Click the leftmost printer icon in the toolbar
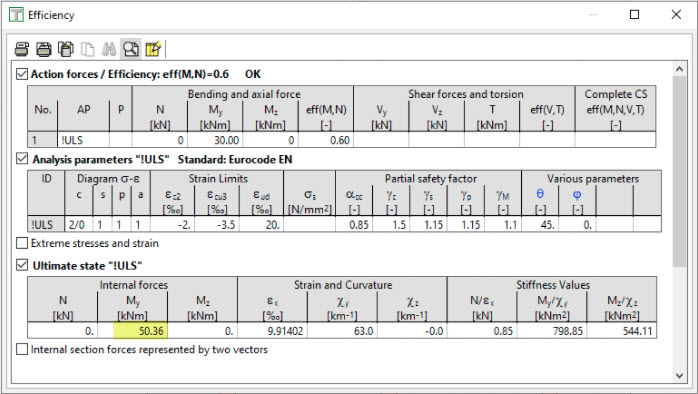 pos(22,49)
